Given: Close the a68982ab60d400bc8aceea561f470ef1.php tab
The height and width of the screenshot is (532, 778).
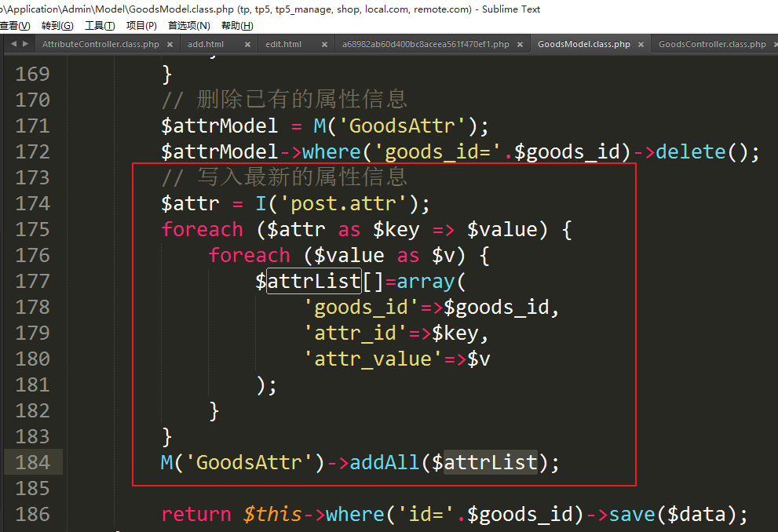Looking at the screenshot, I should point(519,45).
